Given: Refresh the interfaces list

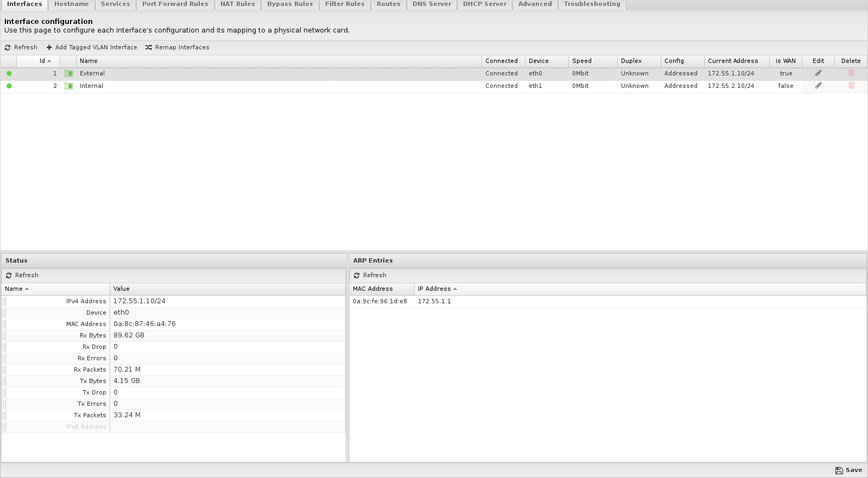Looking at the screenshot, I should tap(21, 47).
